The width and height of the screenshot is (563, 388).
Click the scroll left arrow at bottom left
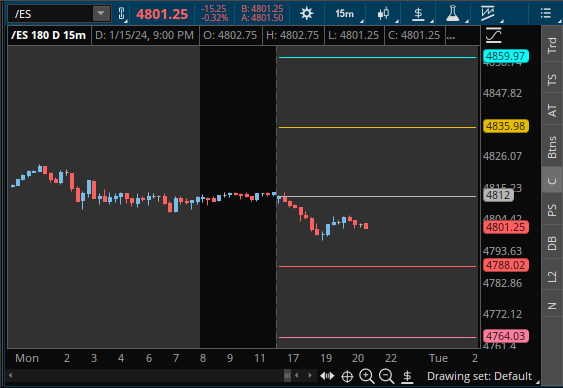pyautogui.click(x=10, y=375)
